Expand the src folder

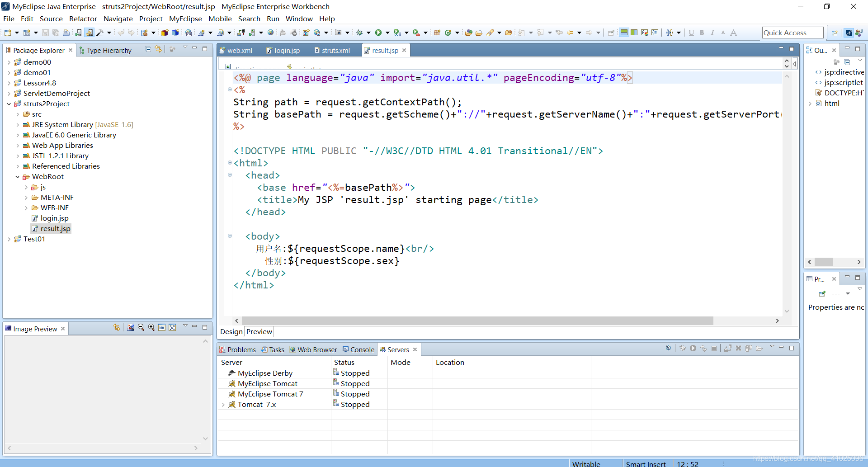pos(17,114)
